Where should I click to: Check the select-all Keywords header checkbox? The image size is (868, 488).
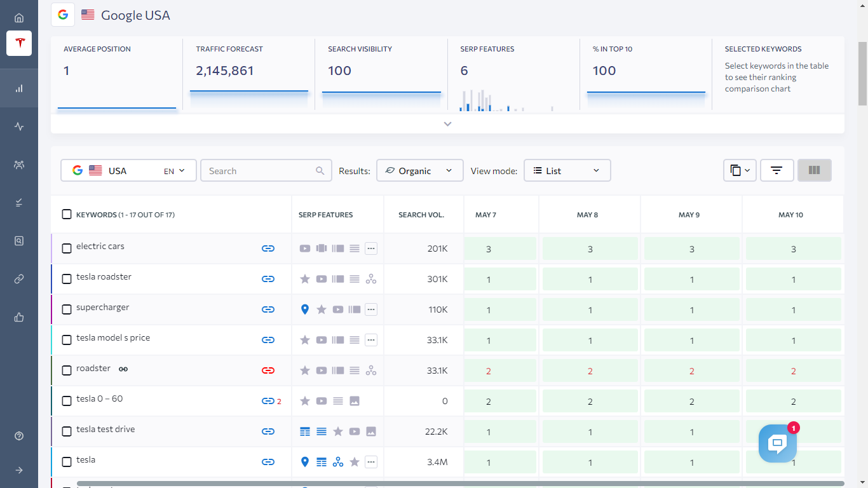(67, 214)
